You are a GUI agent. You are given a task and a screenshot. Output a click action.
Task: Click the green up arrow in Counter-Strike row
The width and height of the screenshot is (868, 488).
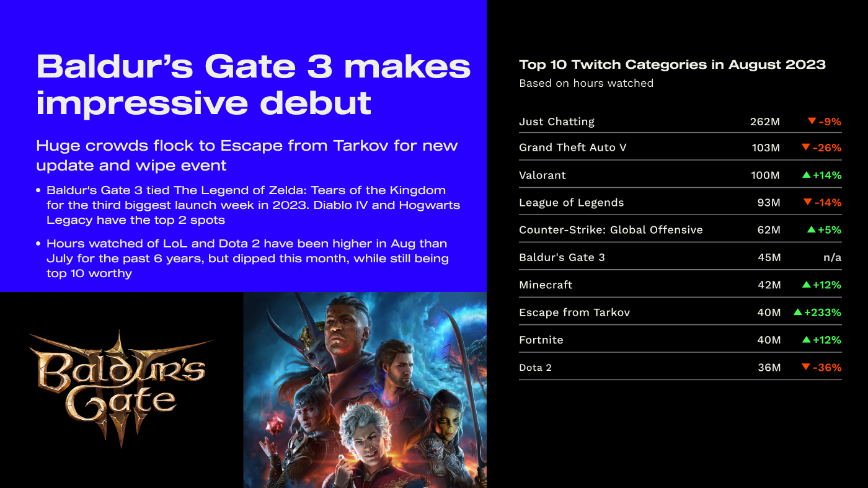[x=812, y=230]
